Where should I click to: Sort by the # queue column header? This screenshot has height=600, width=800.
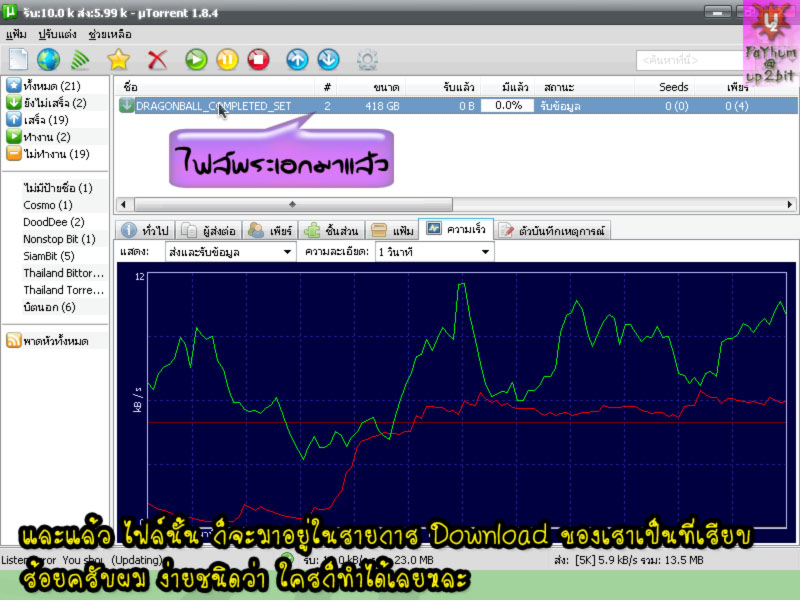pos(327,87)
